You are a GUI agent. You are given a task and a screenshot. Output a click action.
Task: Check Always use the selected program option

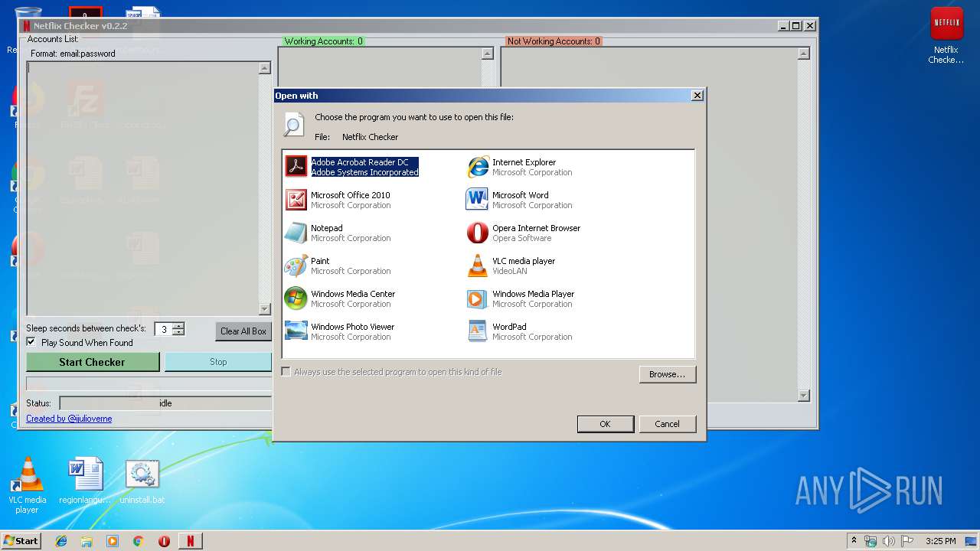[x=286, y=372]
